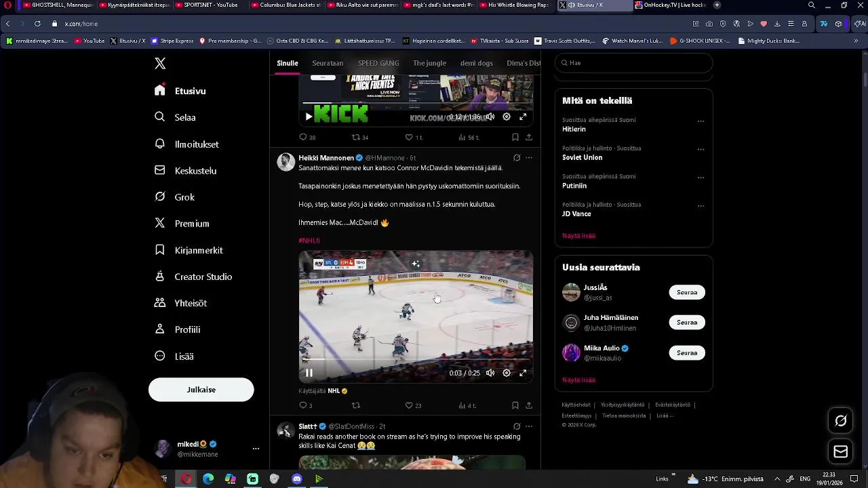This screenshot has height=488, width=868.
Task: Open Microsoft Edge from taskbar
Action: [208, 479]
